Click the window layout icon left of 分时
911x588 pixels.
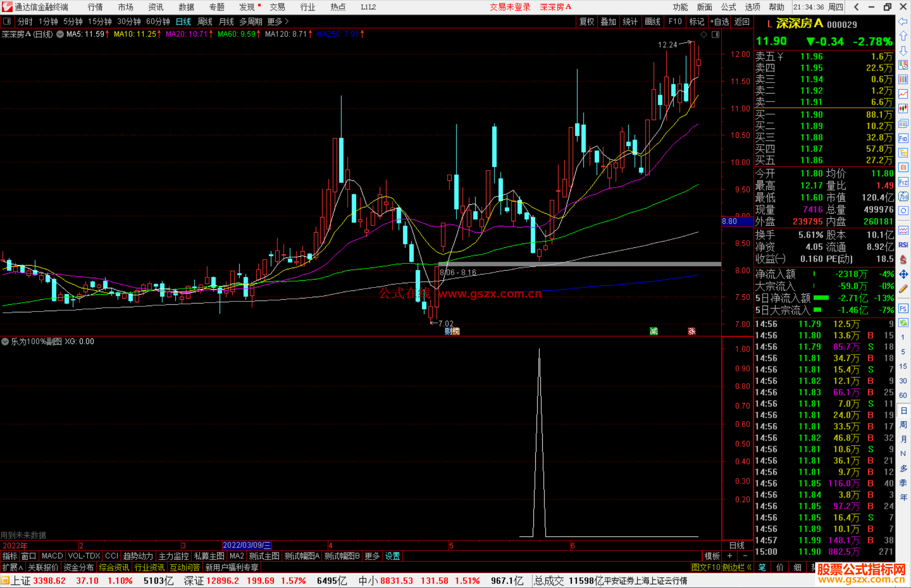6,21
